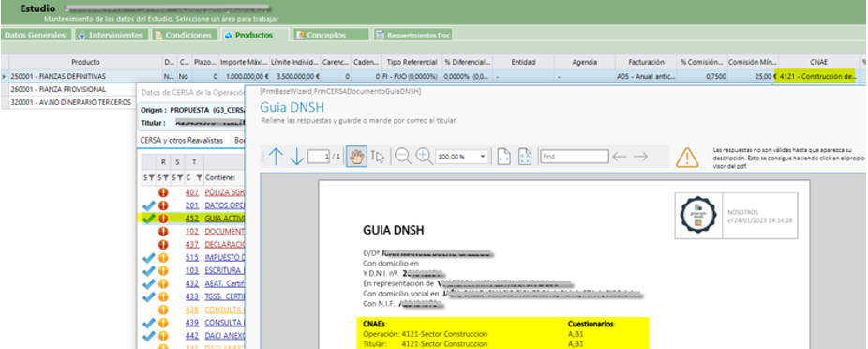Click red alert icon in row 201

tap(163, 205)
